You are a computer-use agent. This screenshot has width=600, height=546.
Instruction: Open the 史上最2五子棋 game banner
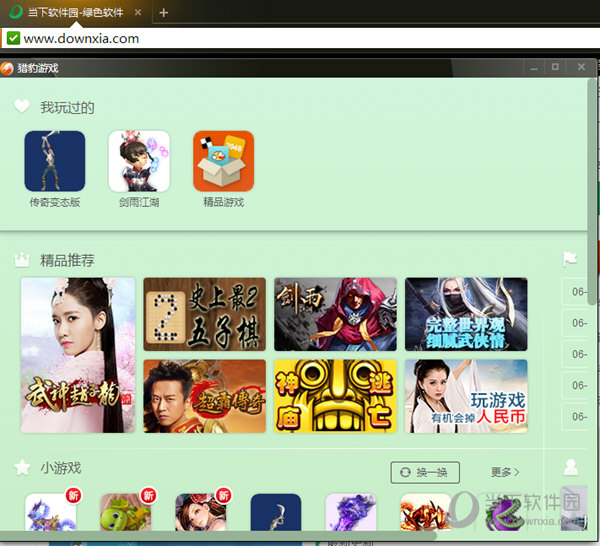tap(204, 315)
